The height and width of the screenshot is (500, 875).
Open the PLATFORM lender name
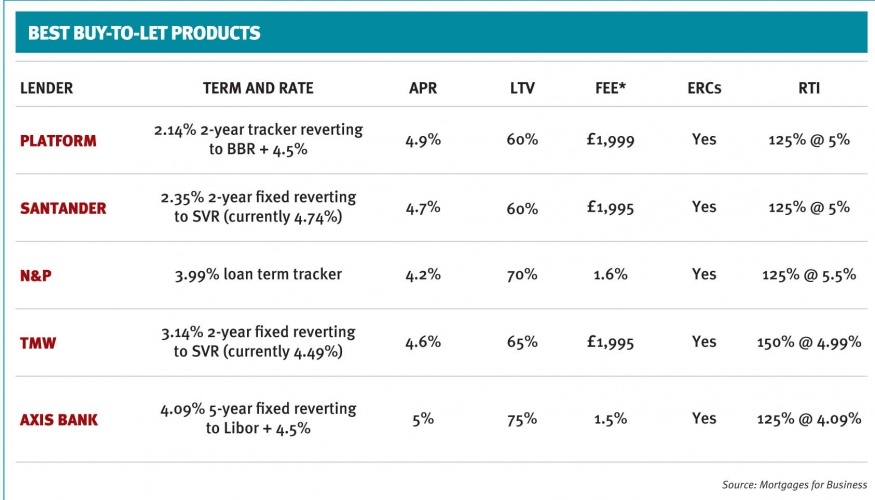tap(58, 141)
